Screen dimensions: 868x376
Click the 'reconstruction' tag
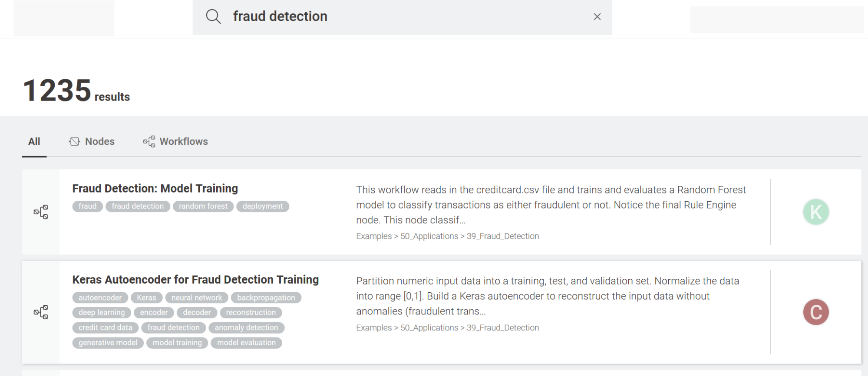(x=251, y=313)
